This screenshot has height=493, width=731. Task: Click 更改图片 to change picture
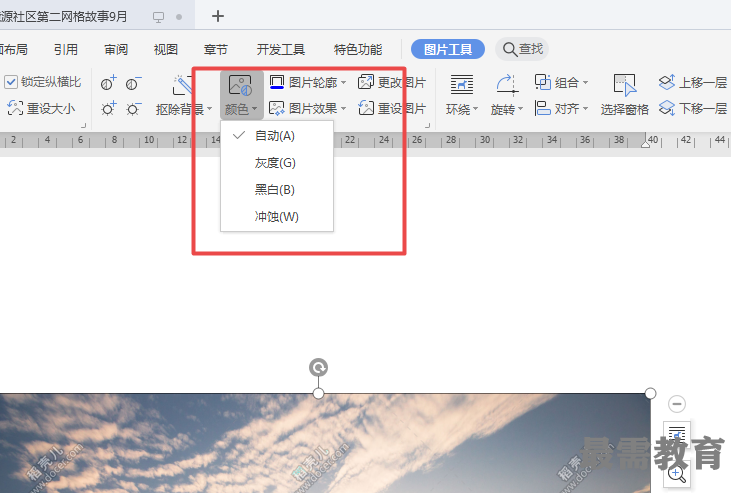click(x=392, y=83)
